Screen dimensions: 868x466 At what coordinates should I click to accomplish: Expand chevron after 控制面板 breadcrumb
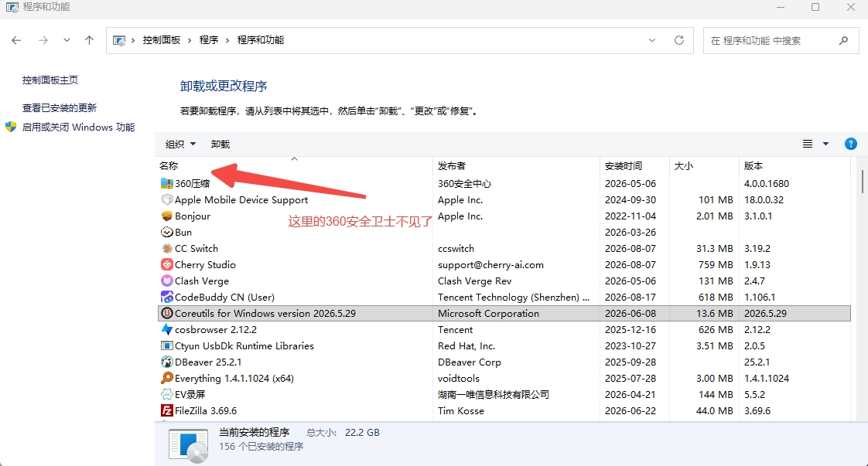click(x=190, y=40)
